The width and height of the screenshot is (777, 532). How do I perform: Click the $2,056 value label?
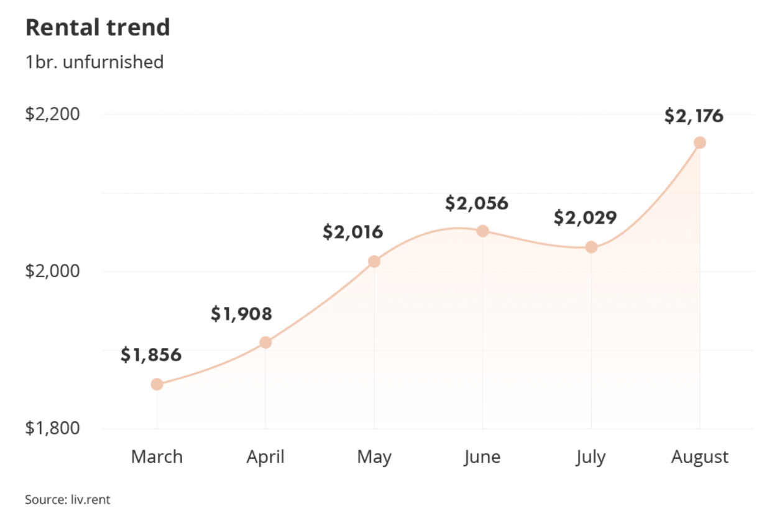point(477,203)
